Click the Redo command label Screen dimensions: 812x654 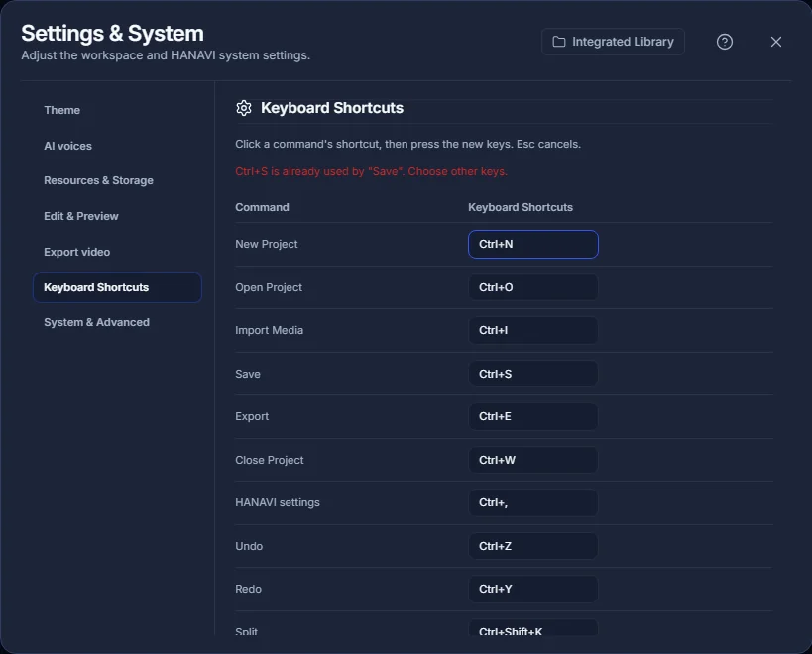248,589
